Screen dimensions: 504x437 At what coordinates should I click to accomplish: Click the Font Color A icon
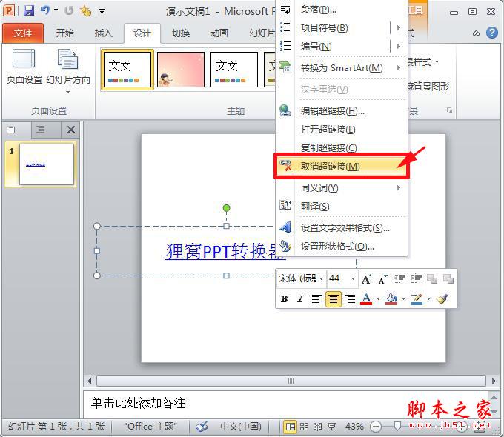[x=366, y=299]
